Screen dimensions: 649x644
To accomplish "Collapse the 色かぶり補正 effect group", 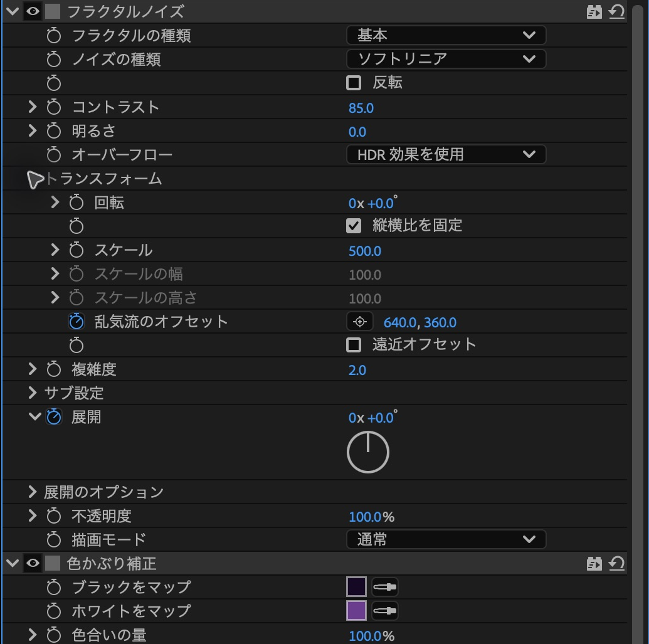I will tap(13, 563).
